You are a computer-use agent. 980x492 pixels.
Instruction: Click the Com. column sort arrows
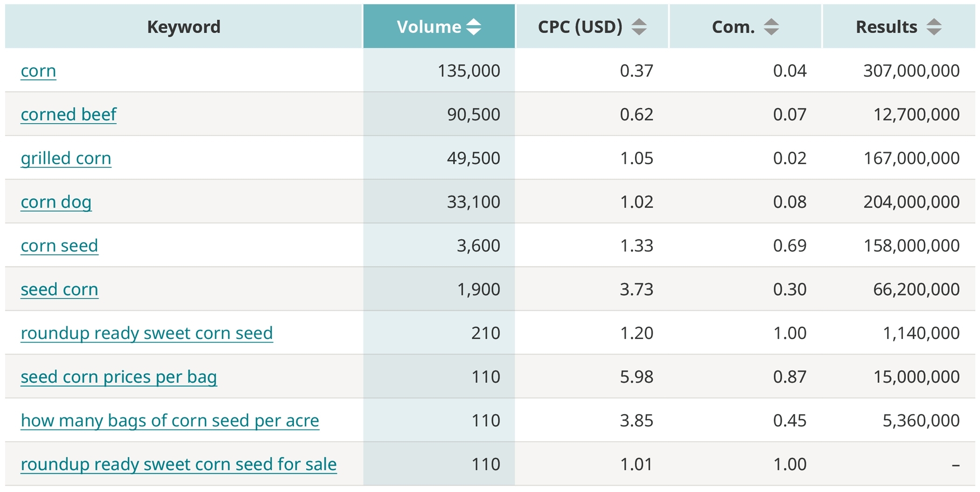pos(771,27)
